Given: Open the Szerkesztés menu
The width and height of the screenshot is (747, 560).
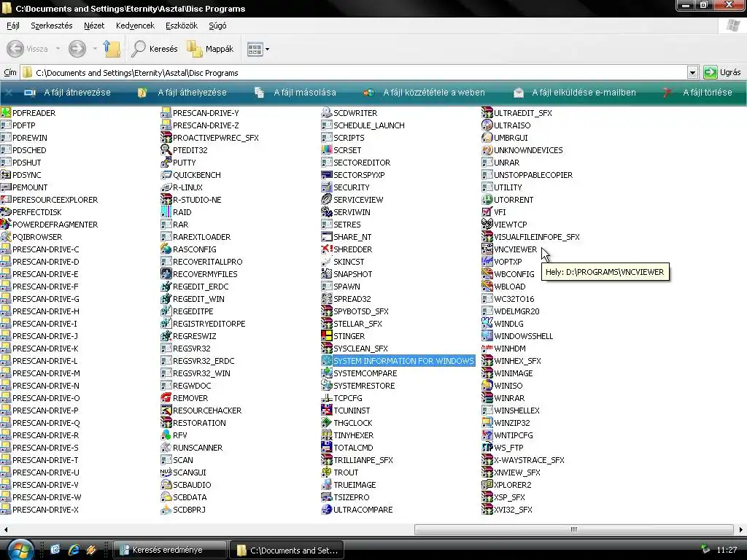Looking at the screenshot, I should pyautogui.click(x=52, y=26).
